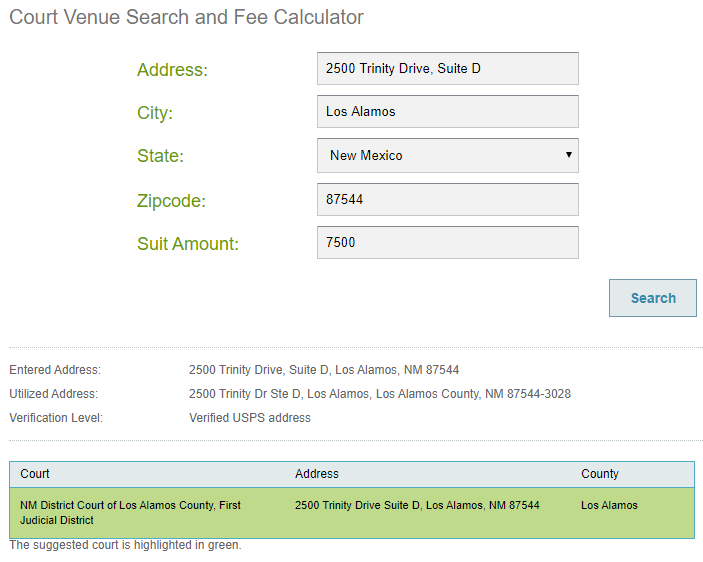Click the Suit Amount label
Image resolution: width=703 pixels, height=562 pixels.
[x=188, y=243]
